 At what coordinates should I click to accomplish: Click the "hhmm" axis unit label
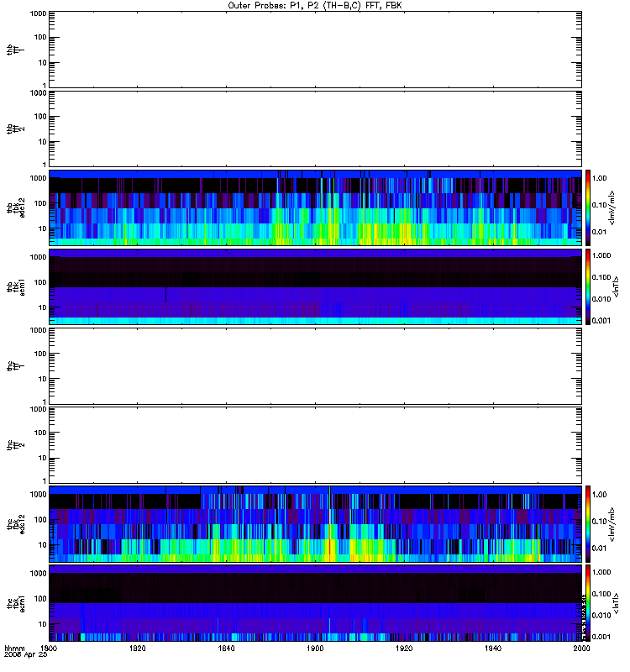pyautogui.click(x=14, y=648)
